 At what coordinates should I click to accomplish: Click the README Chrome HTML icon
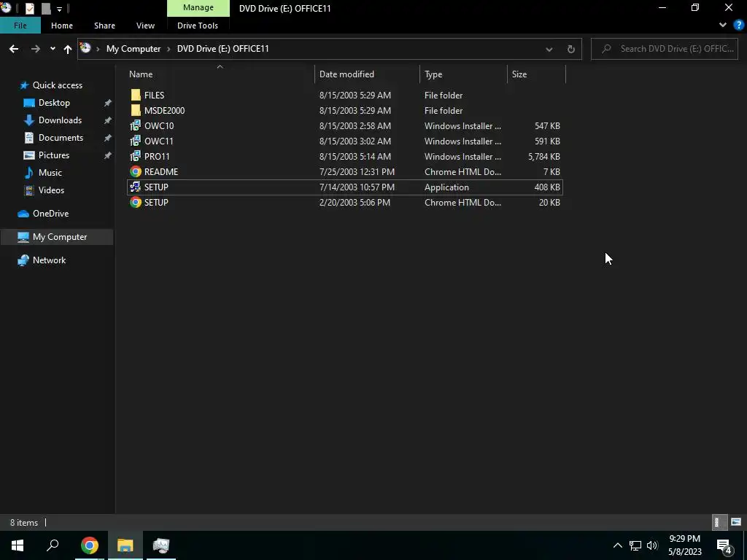[x=136, y=172]
